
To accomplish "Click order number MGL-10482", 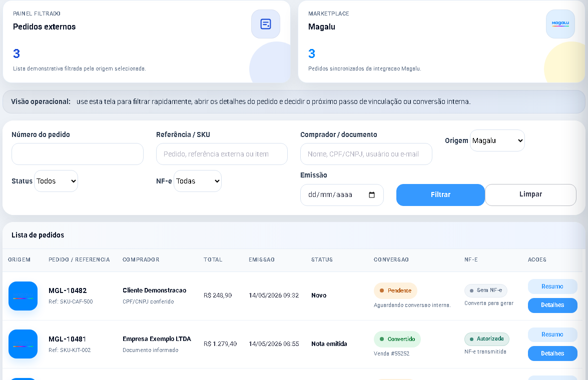I will [x=68, y=290].
